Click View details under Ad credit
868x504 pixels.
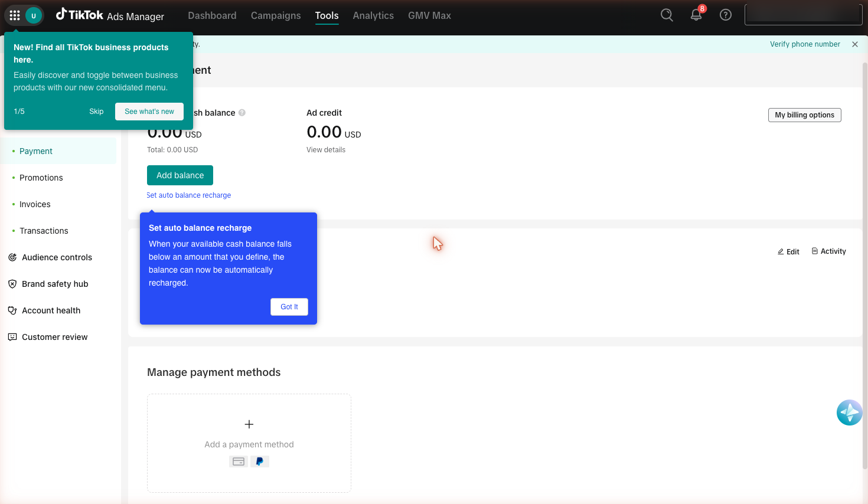pyautogui.click(x=326, y=150)
